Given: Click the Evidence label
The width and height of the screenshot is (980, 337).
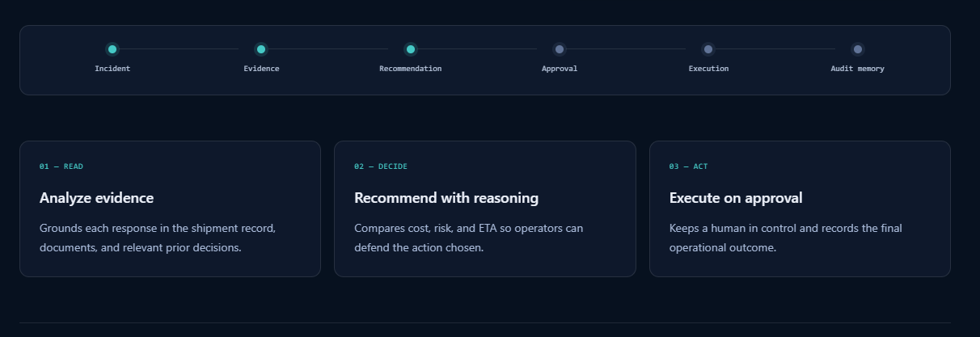Looking at the screenshot, I should tap(261, 69).
